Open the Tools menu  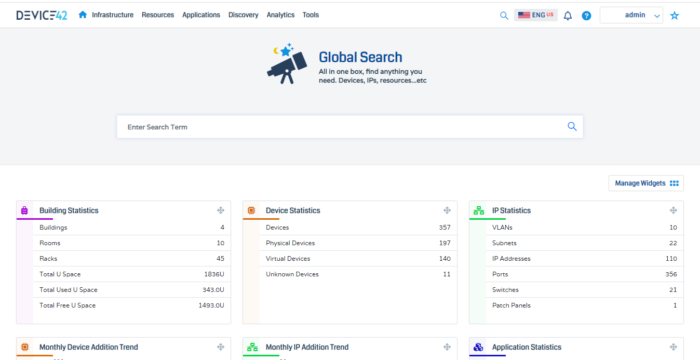click(x=311, y=15)
